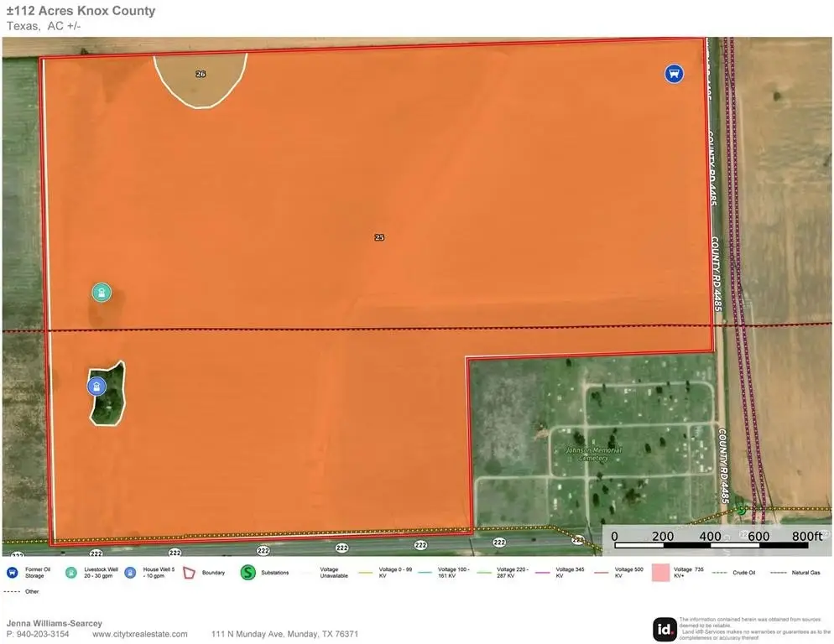Click the Land id logo
The image size is (834, 644).
(x=665, y=628)
